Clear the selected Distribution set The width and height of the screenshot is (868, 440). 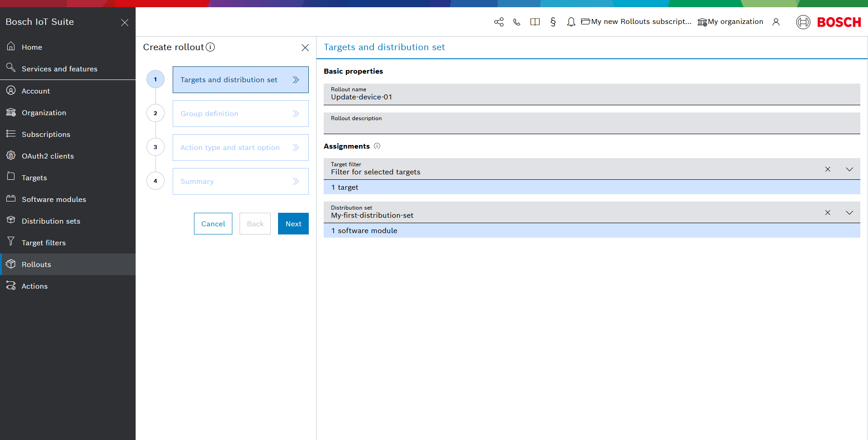click(827, 213)
